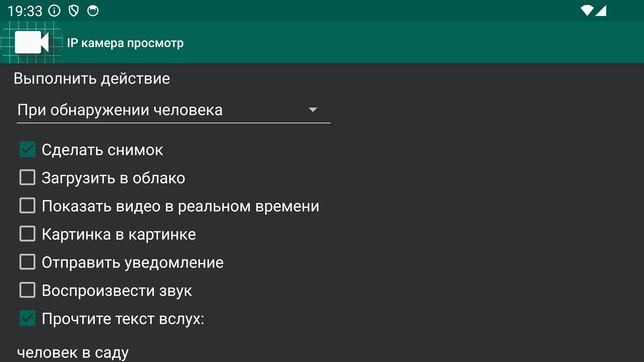Click the dropdown arrow of trigger selector

click(x=313, y=110)
